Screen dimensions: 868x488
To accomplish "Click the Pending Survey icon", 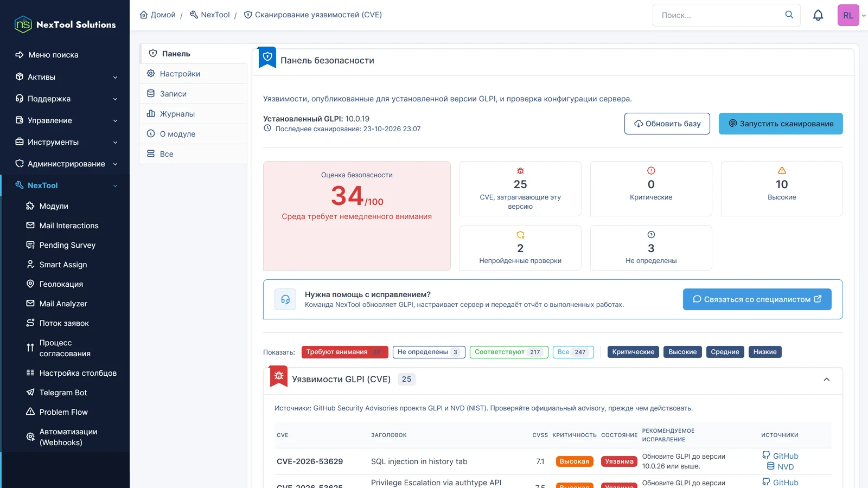I will pyautogui.click(x=30, y=245).
